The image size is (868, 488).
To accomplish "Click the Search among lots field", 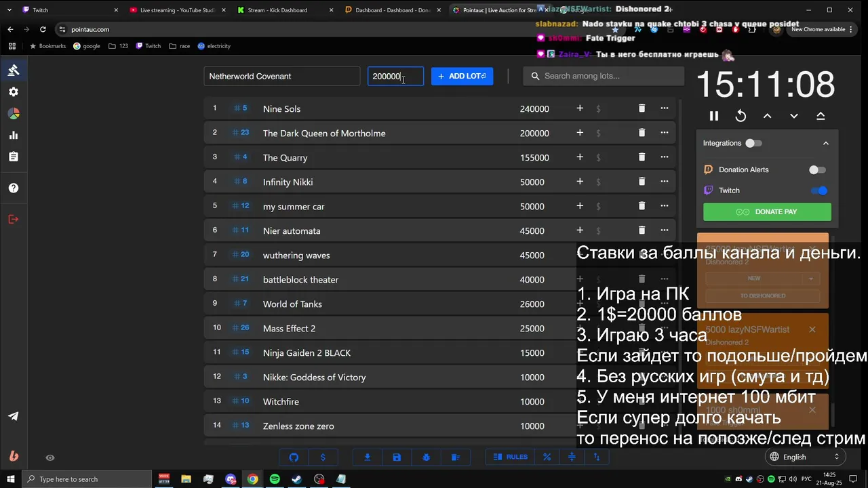I will (x=604, y=76).
